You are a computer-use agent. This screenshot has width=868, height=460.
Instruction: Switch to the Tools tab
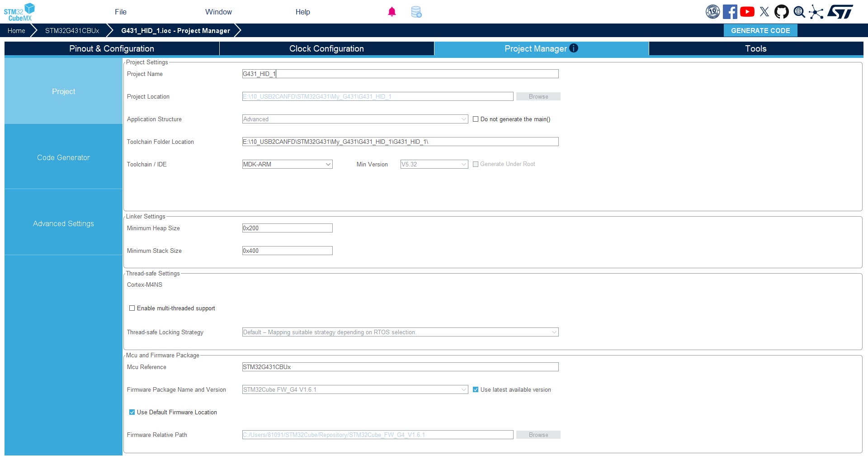756,48
